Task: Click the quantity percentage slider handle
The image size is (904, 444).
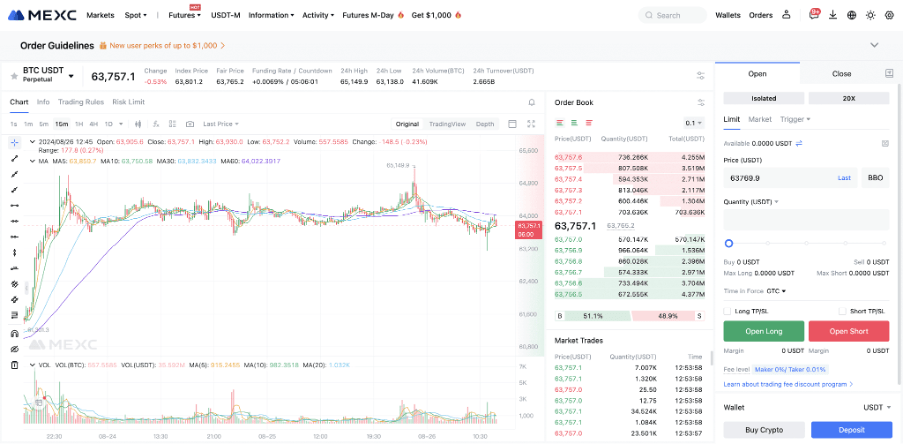Action: pyautogui.click(x=729, y=244)
